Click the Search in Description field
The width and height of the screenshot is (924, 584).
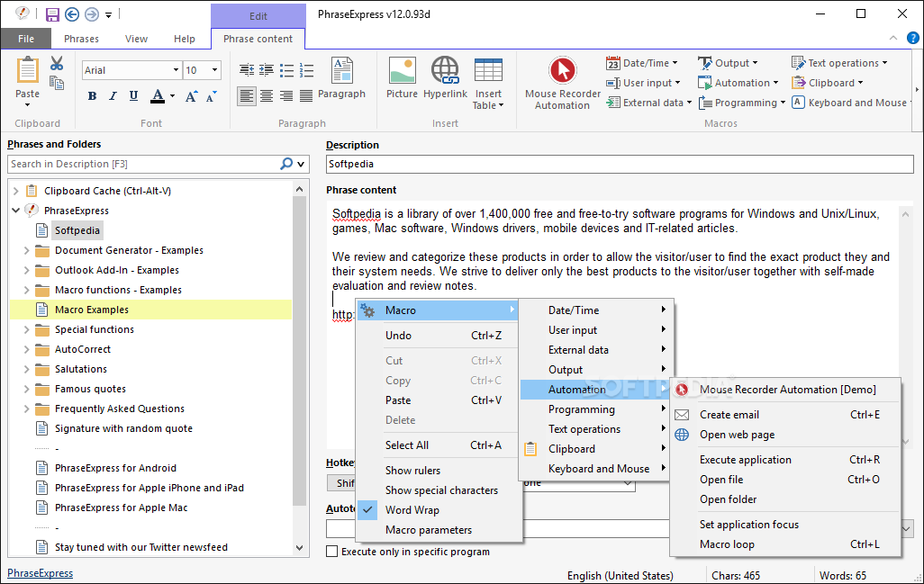(143, 164)
